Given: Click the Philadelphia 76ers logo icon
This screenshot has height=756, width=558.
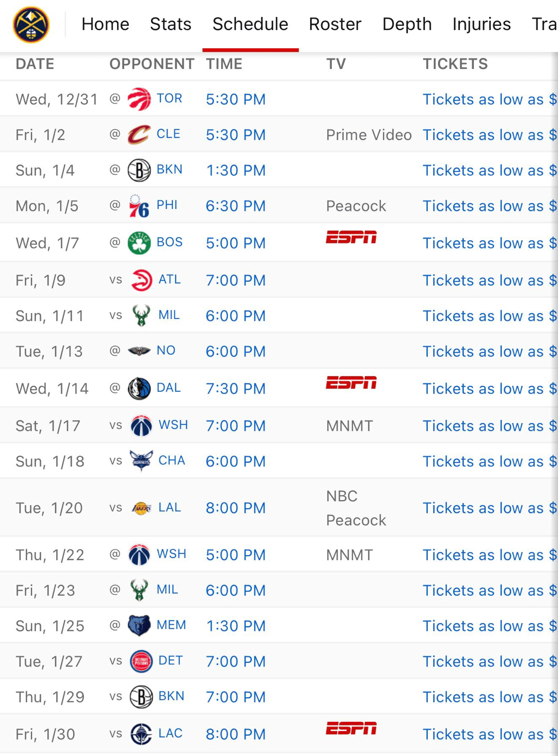Looking at the screenshot, I should tap(139, 206).
